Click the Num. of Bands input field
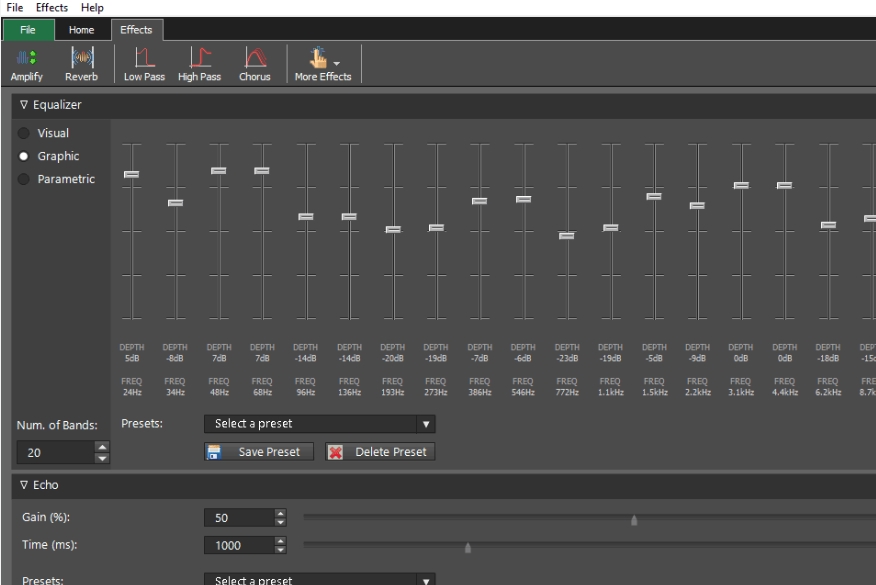Screen dimensions: 876x585 tap(56, 453)
